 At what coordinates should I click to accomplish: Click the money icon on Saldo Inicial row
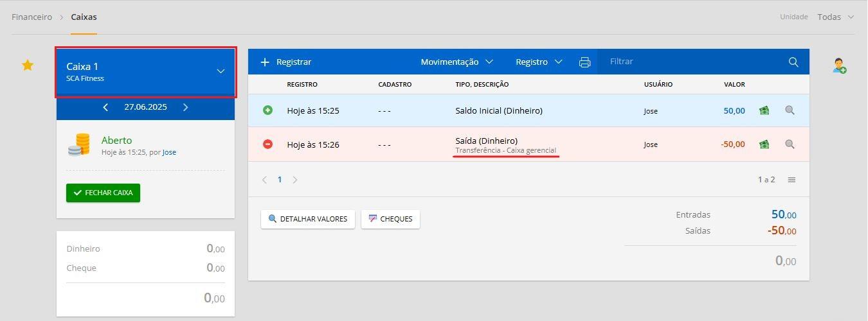pos(764,110)
